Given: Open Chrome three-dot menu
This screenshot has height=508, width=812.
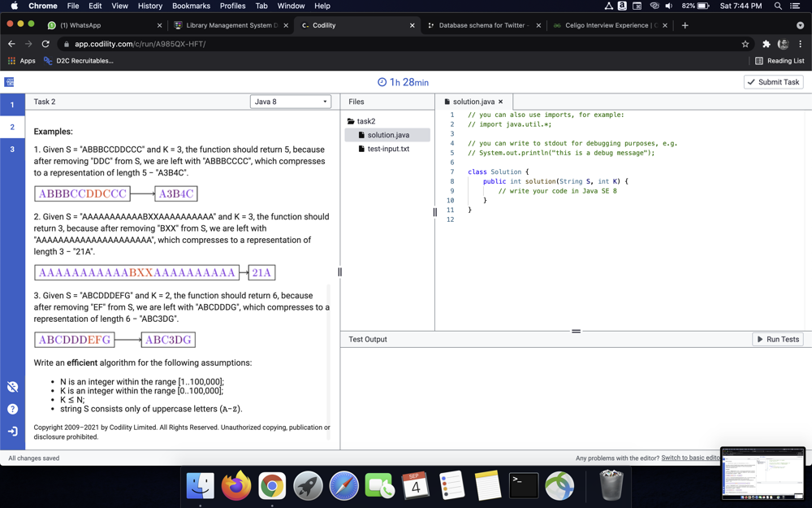Looking at the screenshot, I should coord(801,44).
